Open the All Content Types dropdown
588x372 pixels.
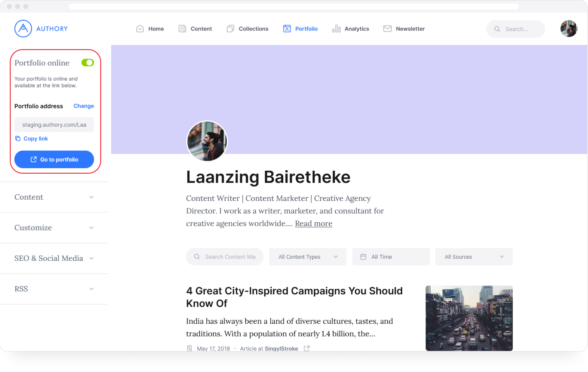pyautogui.click(x=307, y=257)
